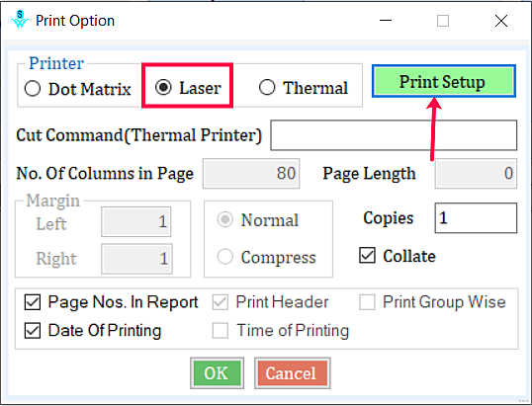
Task: Click the Right margin field
Action: 136,259
